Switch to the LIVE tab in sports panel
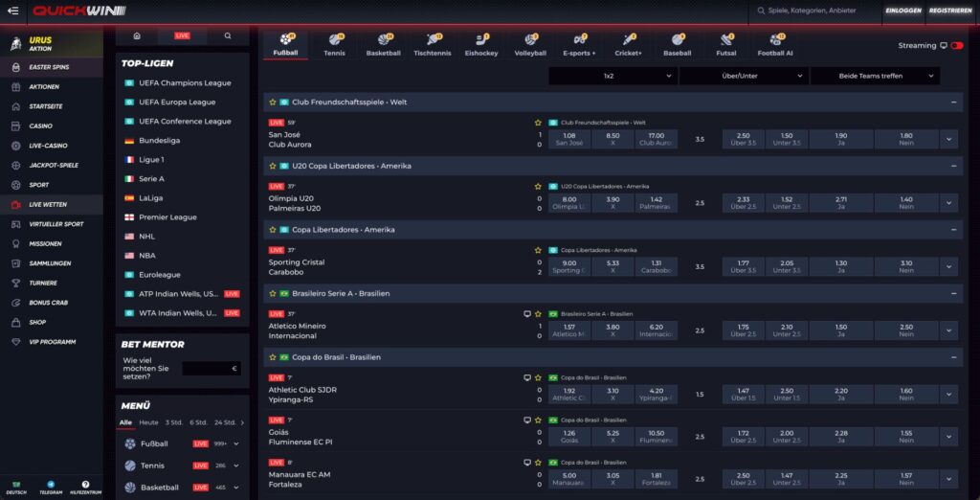 pyautogui.click(x=182, y=35)
